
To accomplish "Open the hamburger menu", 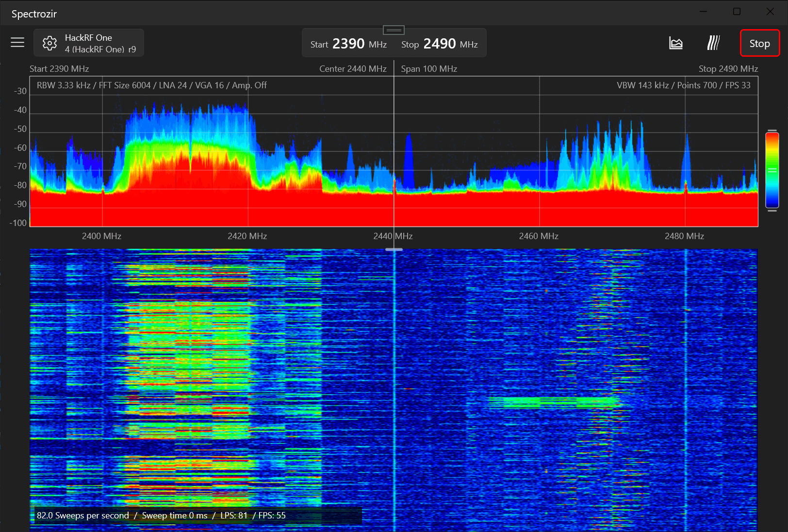I will click(17, 43).
